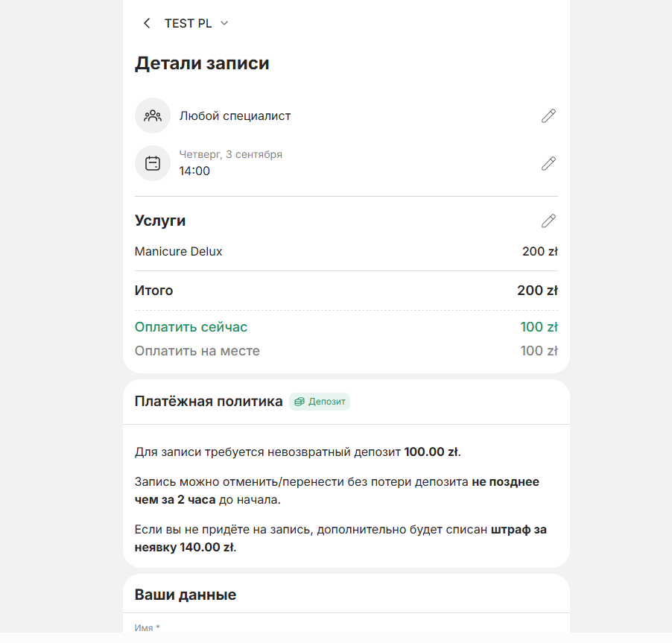Open the TEST PL location title
The width and height of the screenshot is (672, 643).
point(188,23)
